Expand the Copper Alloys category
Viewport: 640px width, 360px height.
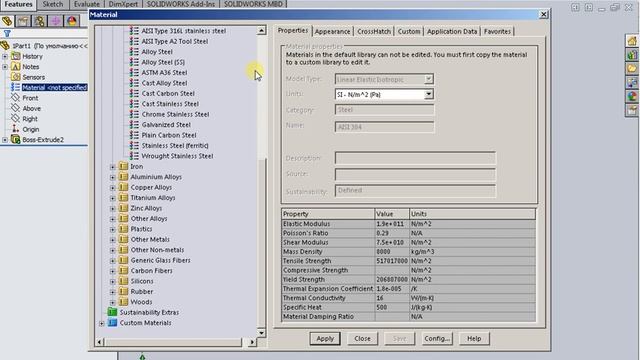click(x=113, y=188)
